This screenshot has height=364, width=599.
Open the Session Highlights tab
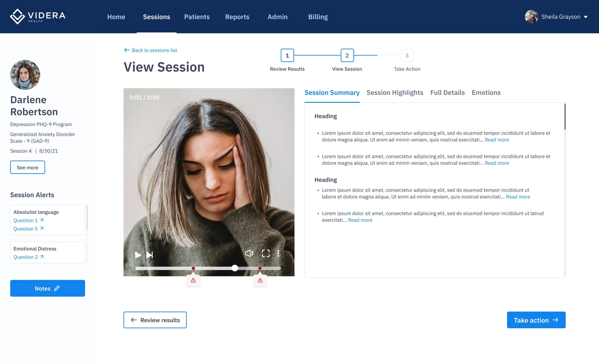click(395, 93)
